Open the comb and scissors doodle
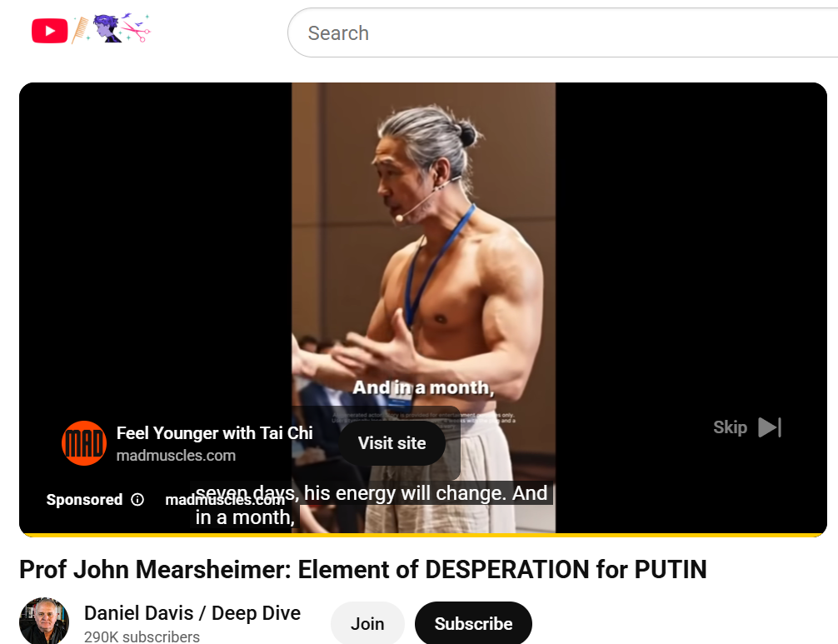 (x=111, y=28)
